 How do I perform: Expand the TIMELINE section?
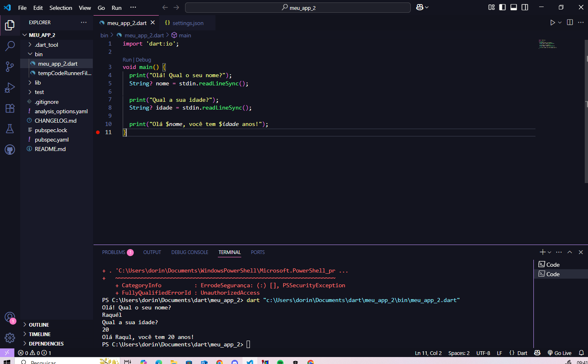coord(57,334)
